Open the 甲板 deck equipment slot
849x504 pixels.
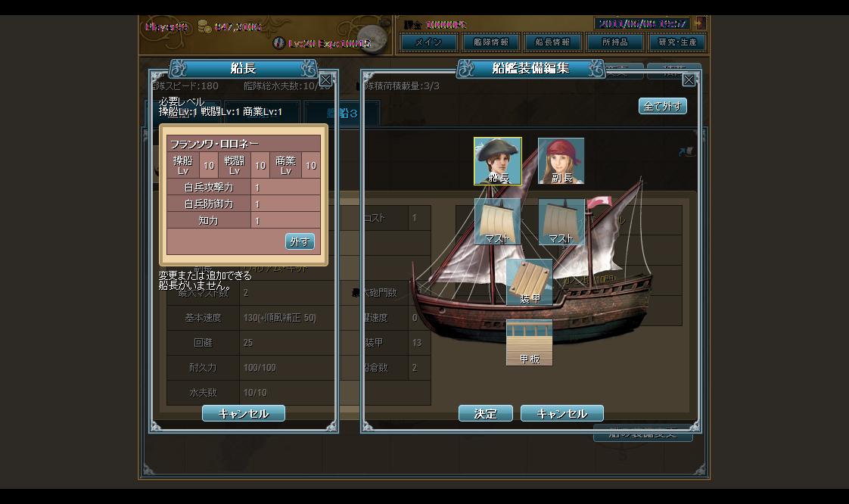(529, 342)
